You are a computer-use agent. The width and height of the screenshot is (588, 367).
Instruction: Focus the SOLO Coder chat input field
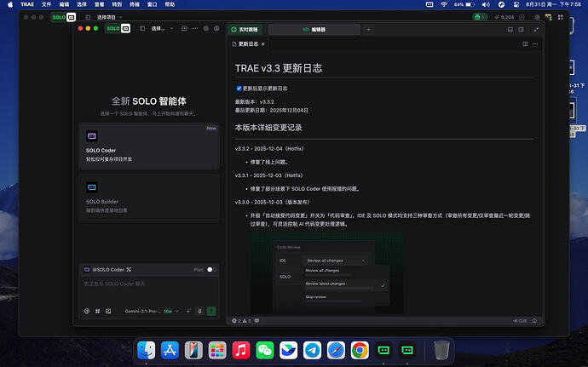[x=149, y=290]
